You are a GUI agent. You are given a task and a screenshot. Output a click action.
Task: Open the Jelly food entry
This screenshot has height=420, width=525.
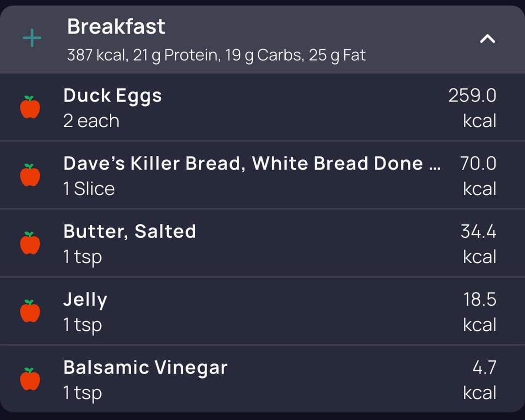coord(85,300)
